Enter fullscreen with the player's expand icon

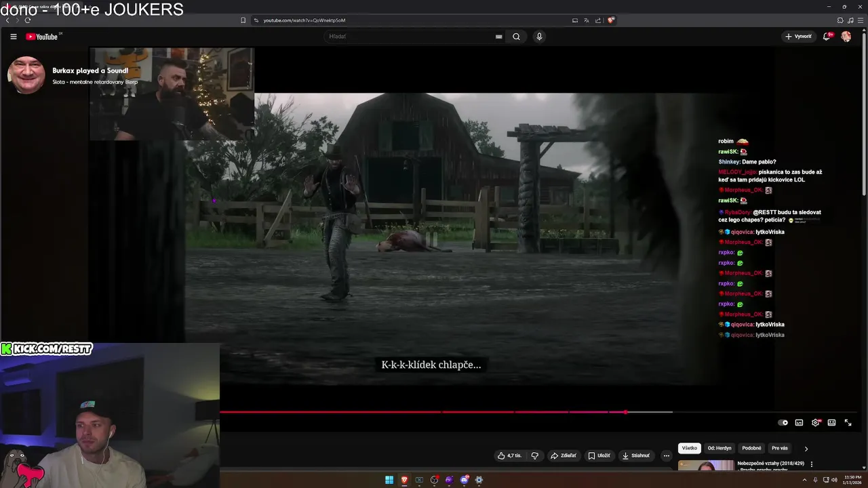(x=848, y=423)
